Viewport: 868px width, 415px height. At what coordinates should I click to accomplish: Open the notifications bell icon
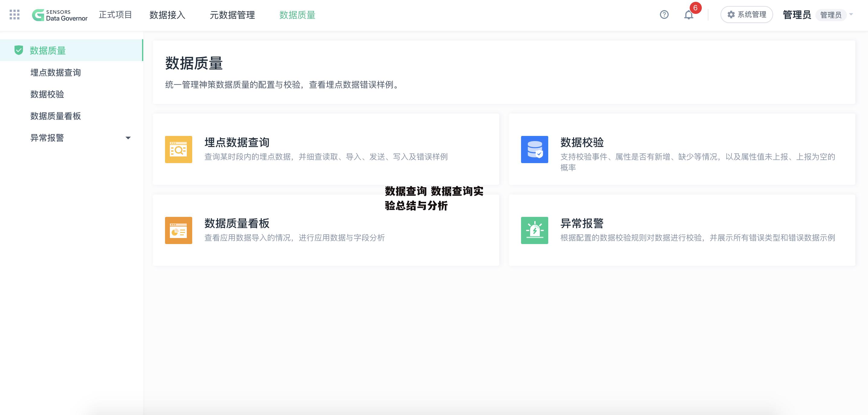click(689, 15)
